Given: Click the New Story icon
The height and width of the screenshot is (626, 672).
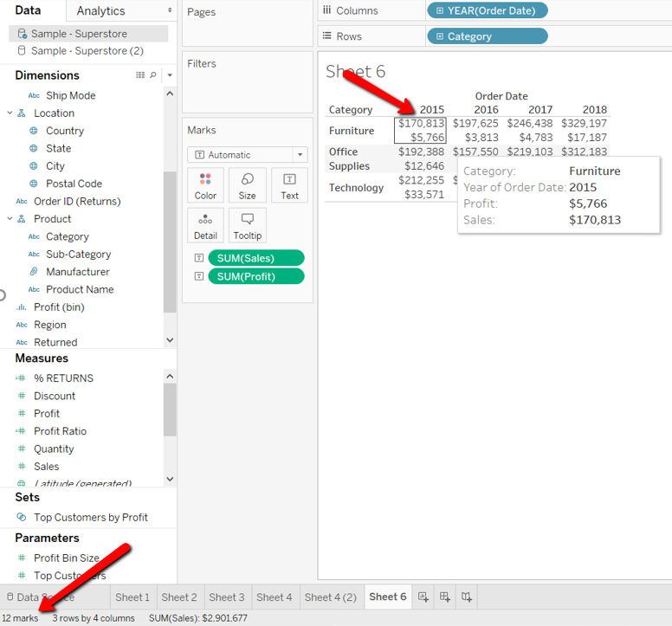Looking at the screenshot, I should pos(466,597).
